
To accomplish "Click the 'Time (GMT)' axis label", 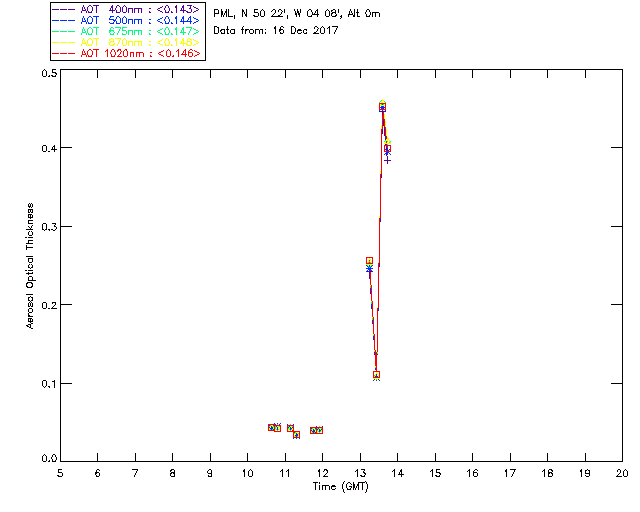I will 340,487.
